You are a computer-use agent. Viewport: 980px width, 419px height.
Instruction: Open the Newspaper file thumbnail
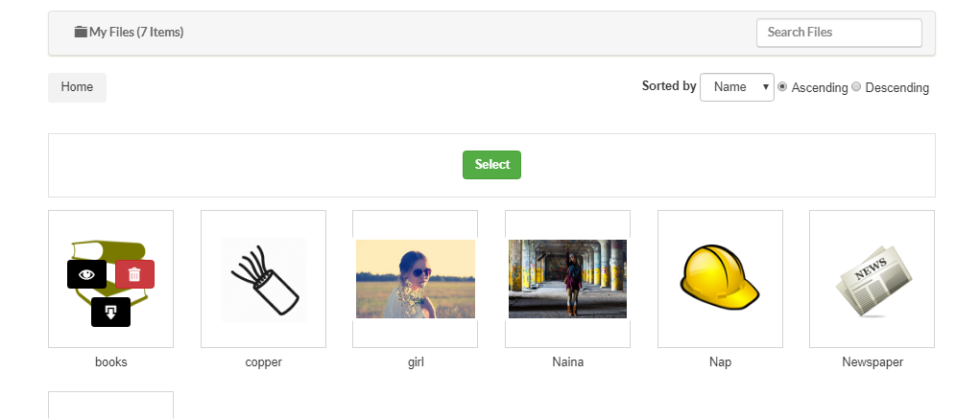coord(872,278)
